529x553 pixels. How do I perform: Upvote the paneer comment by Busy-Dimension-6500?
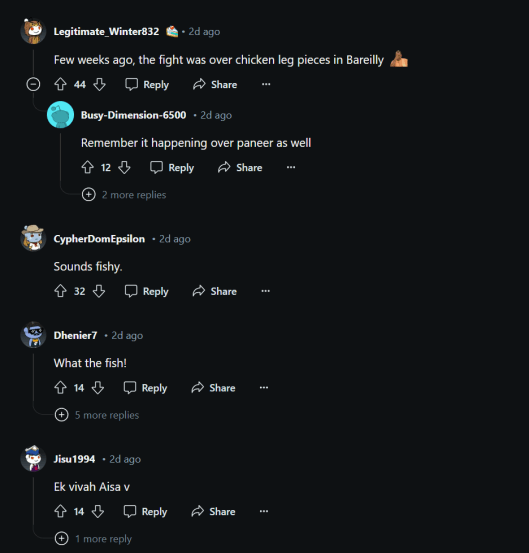87,167
